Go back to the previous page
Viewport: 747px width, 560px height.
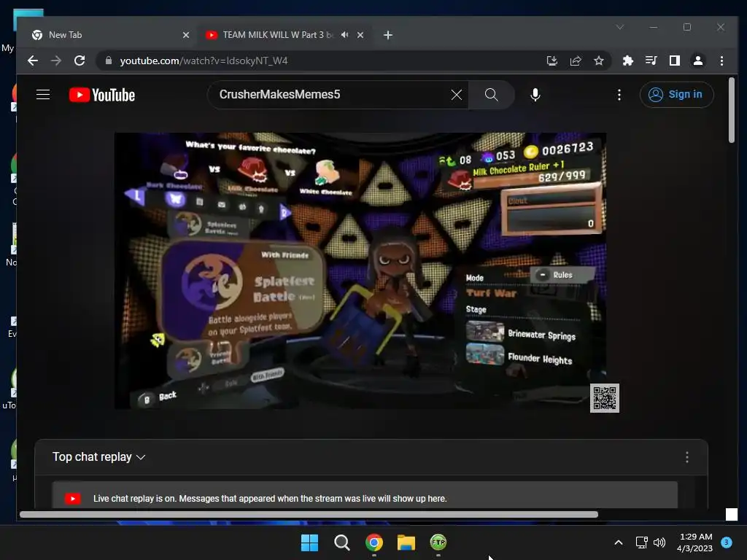coord(33,61)
